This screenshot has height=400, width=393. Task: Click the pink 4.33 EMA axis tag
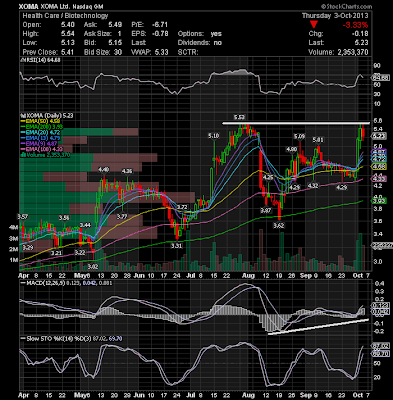tap(379, 179)
